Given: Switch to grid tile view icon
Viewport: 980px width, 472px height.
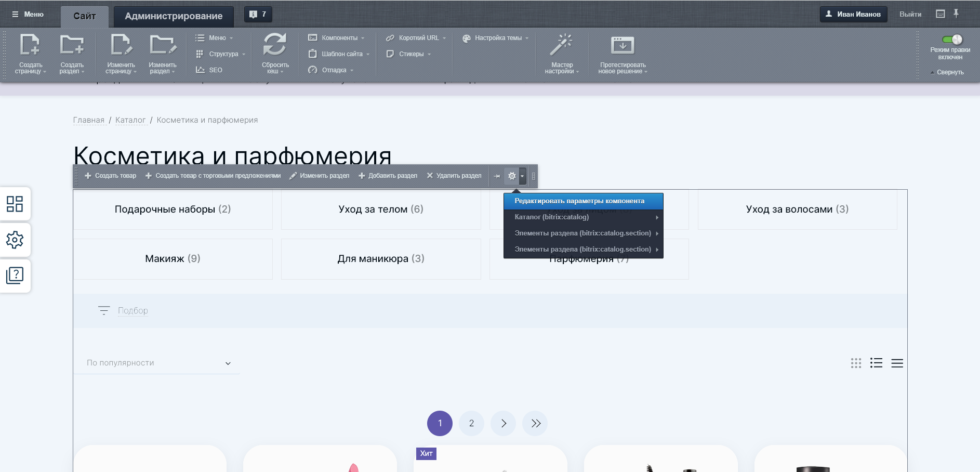Looking at the screenshot, I should (856, 363).
